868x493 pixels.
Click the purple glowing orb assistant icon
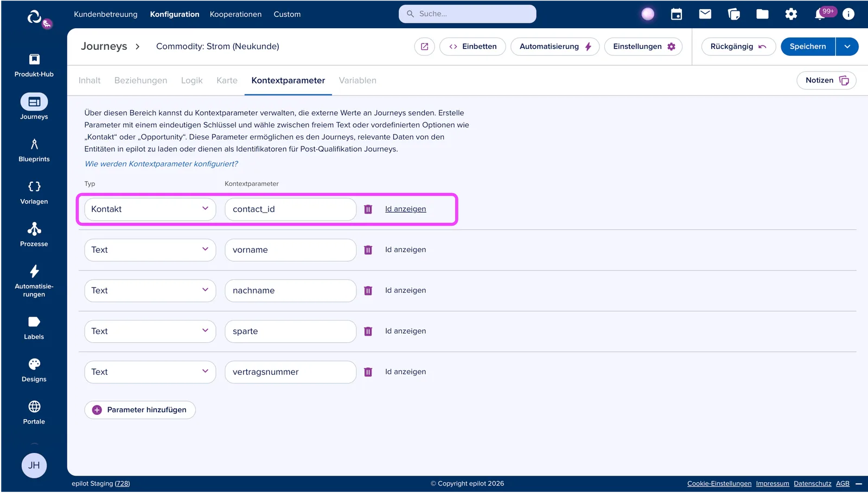pos(648,14)
